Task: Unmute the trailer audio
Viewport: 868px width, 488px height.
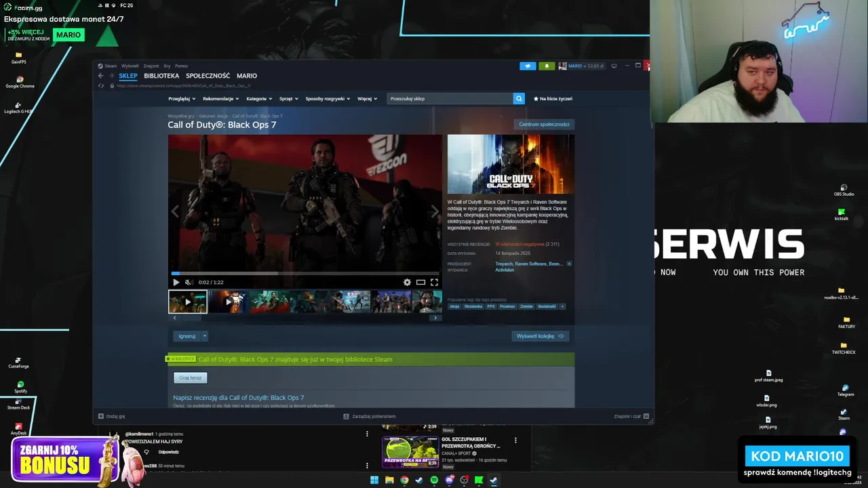Action: click(189, 282)
